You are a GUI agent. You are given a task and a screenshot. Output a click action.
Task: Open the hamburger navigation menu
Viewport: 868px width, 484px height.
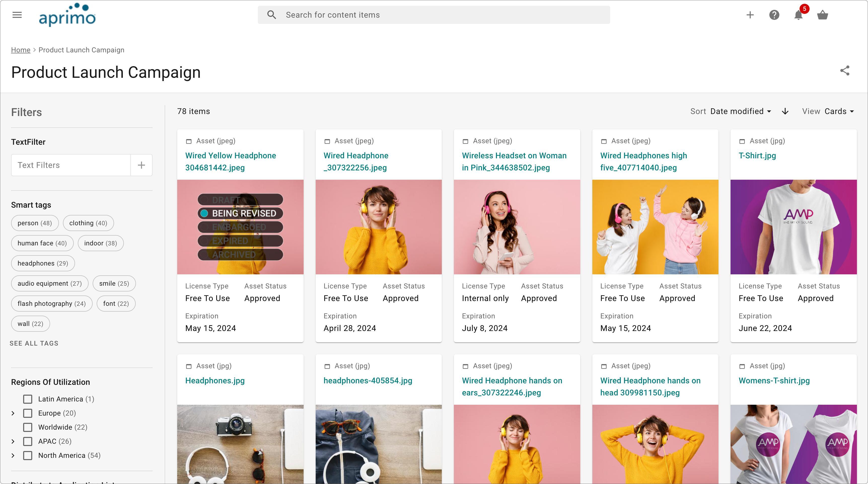tap(17, 15)
